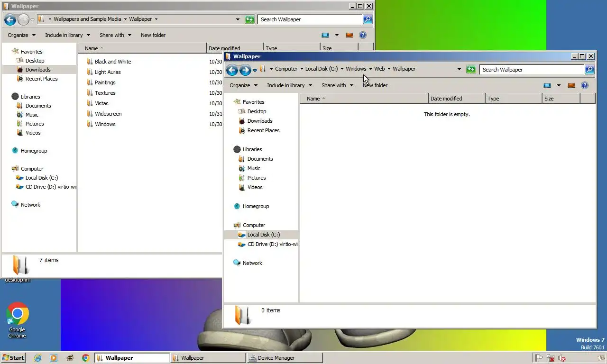Sort by Type column in front window

514,99
